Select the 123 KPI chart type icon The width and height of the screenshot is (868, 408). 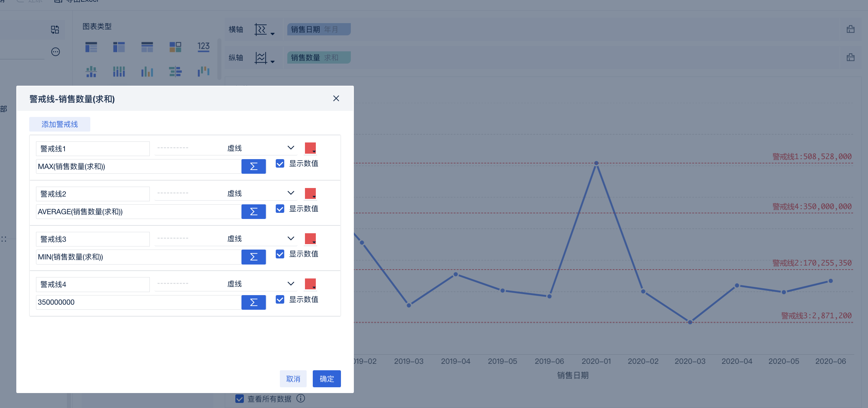point(203,47)
